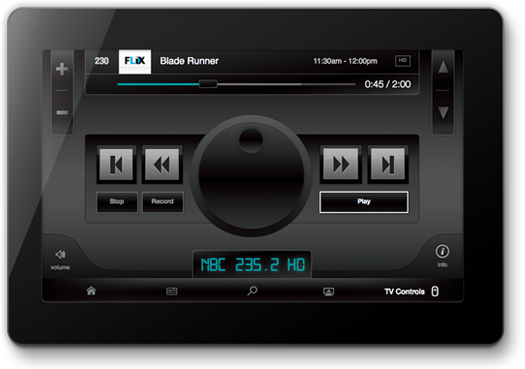Stop playback with the Stop button
Viewport: 525px width, 369px height.
click(x=117, y=202)
